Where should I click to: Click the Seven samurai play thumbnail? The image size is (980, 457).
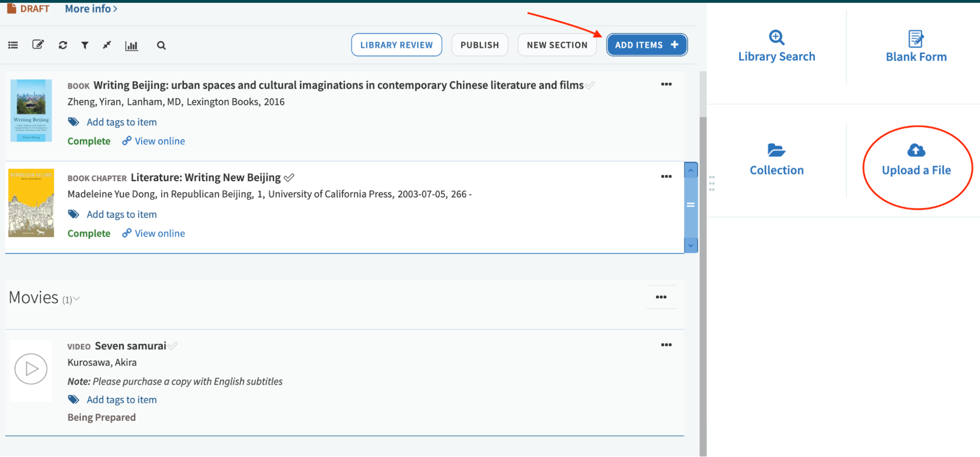tap(31, 369)
